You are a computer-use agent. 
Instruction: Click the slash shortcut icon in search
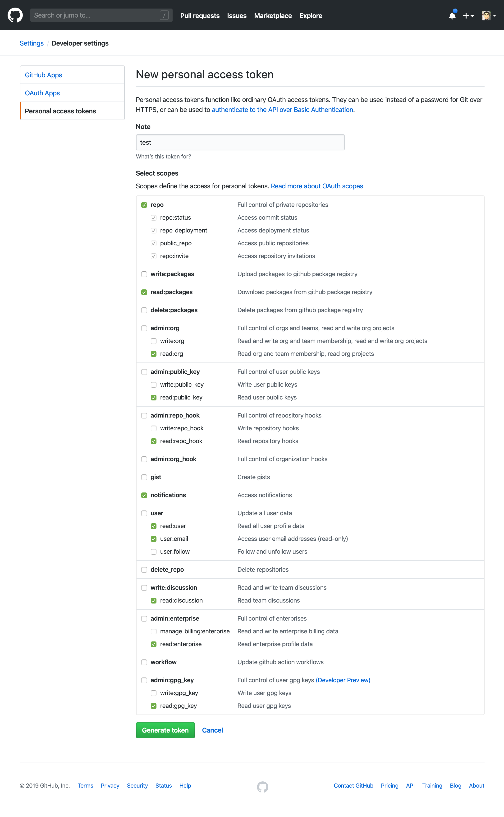pyautogui.click(x=164, y=15)
